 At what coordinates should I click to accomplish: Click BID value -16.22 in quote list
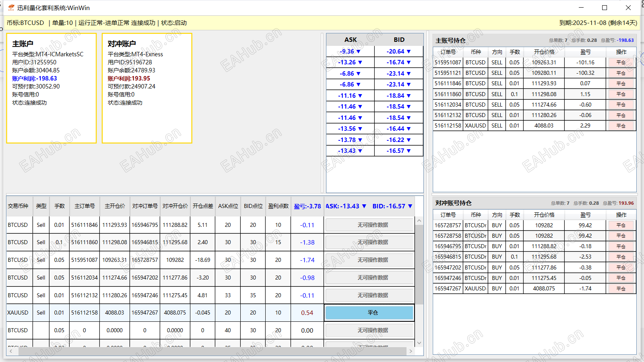click(398, 140)
